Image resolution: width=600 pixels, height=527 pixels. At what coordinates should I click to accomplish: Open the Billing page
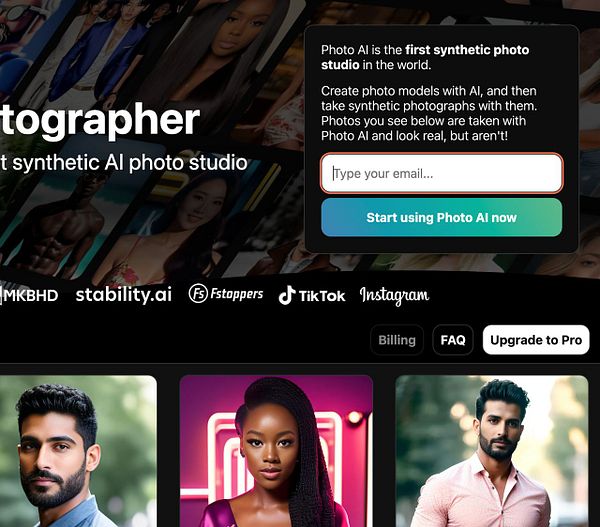[x=397, y=340]
